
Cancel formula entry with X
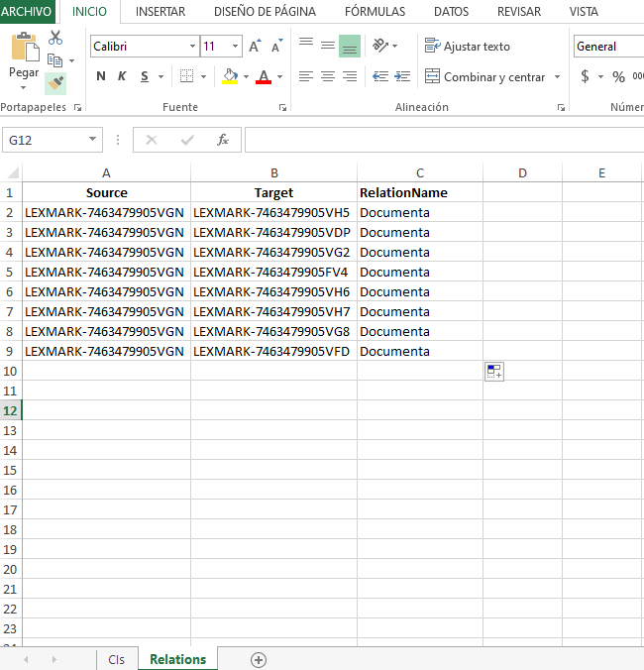click(x=152, y=140)
